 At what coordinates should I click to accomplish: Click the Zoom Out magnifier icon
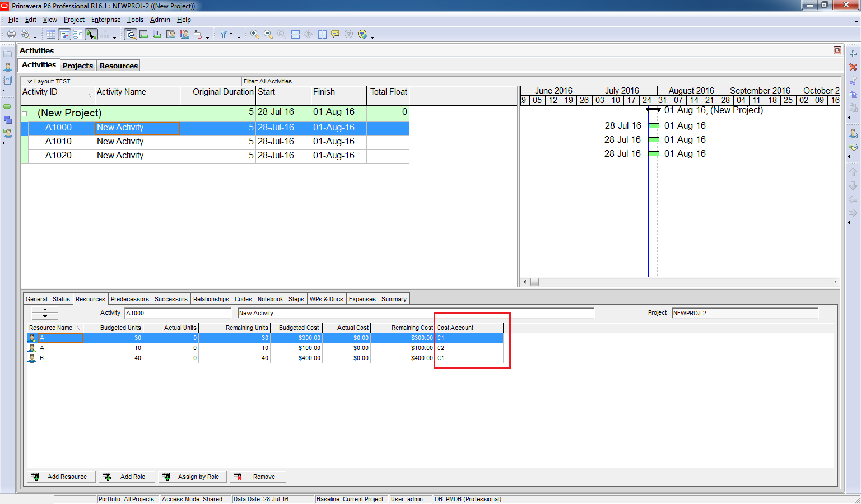point(268,34)
